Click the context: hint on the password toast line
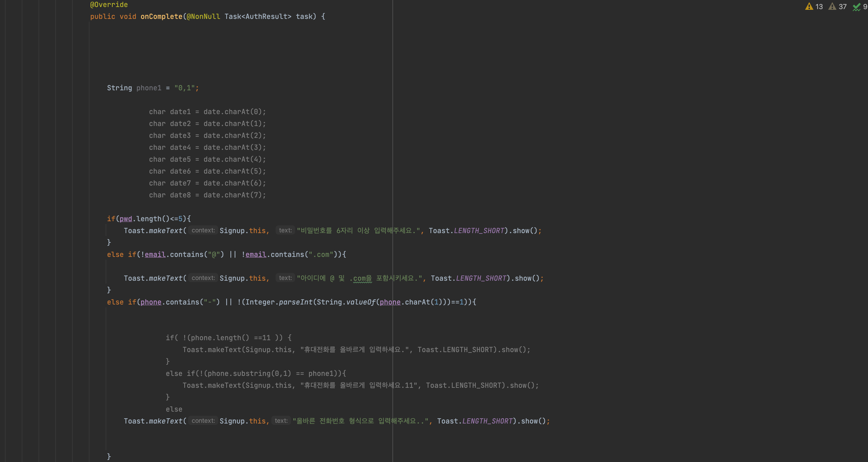This screenshot has width=868, height=462. 203,230
